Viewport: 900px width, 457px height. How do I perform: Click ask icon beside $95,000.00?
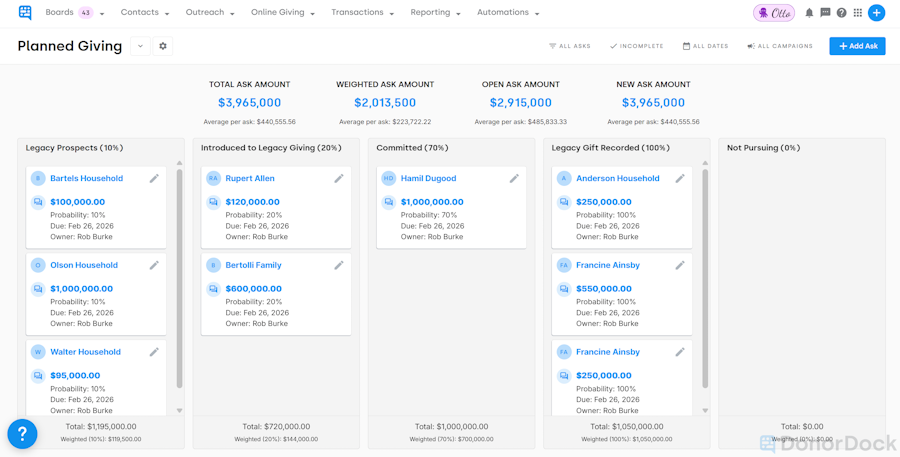coord(38,375)
